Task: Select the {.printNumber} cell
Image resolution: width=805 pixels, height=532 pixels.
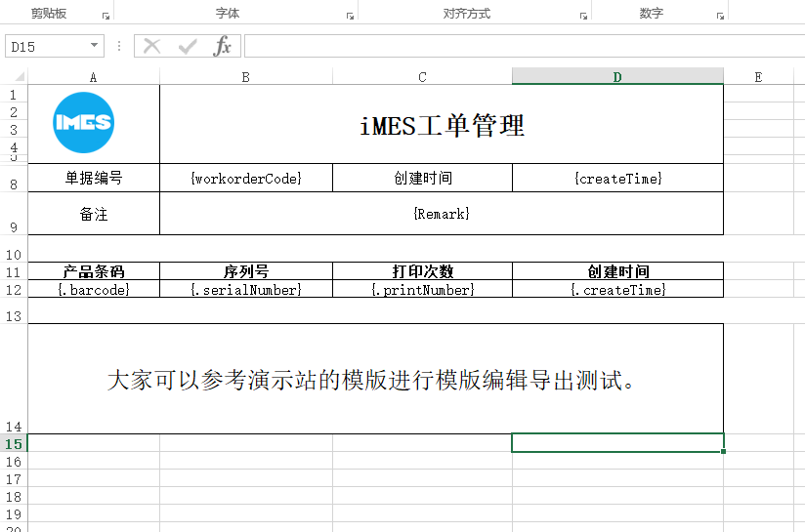Action: (422, 289)
